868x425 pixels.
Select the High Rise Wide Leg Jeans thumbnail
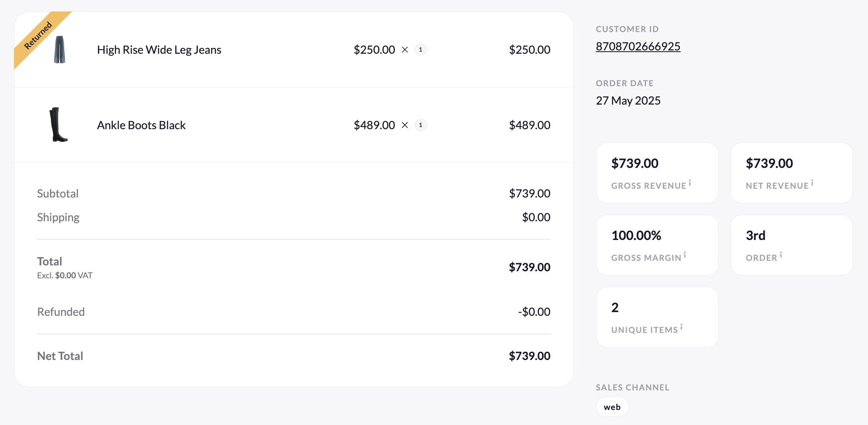60,50
